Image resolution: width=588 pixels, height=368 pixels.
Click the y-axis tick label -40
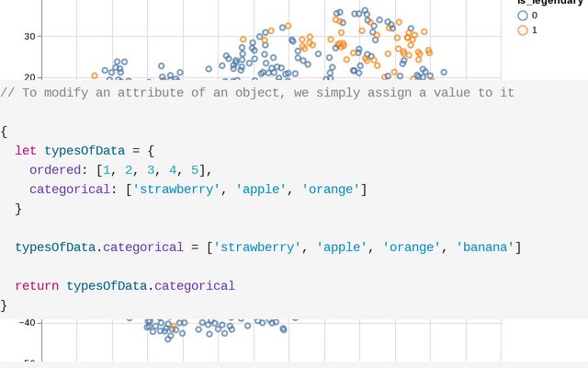click(x=27, y=323)
